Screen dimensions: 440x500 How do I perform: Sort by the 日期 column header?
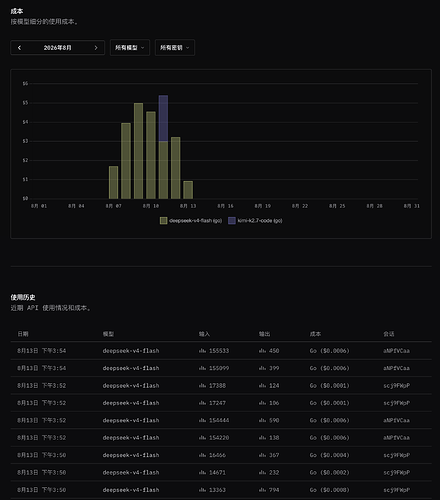point(23,334)
